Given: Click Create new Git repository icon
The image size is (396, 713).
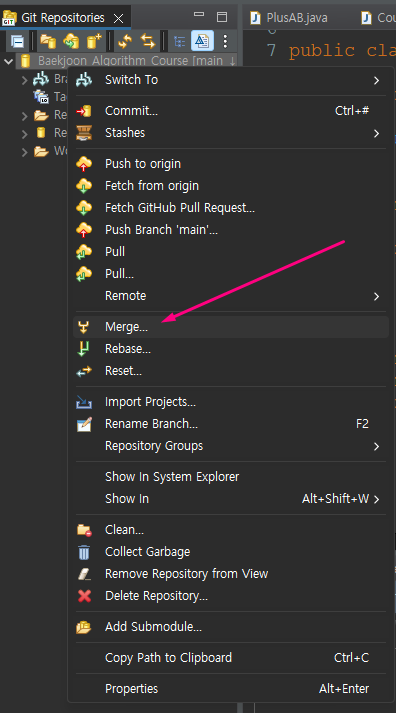Looking at the screenshot, I should click(x=94, y=42).
